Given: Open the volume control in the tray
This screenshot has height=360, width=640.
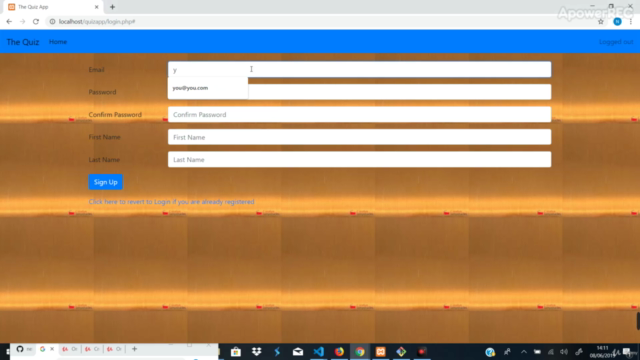Looking at the screenshot, I should [564, 352].
